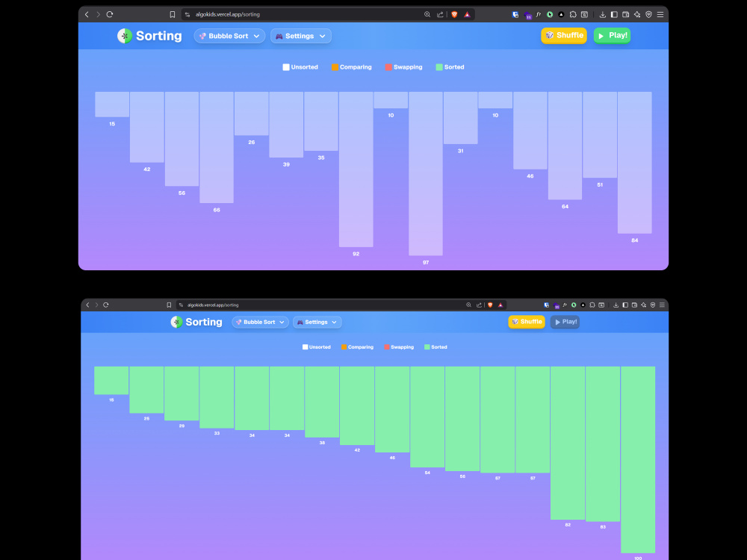Click the value label 54 in bottom window
This screenshot has height=560, width=747.
click(x=427, y=473)
